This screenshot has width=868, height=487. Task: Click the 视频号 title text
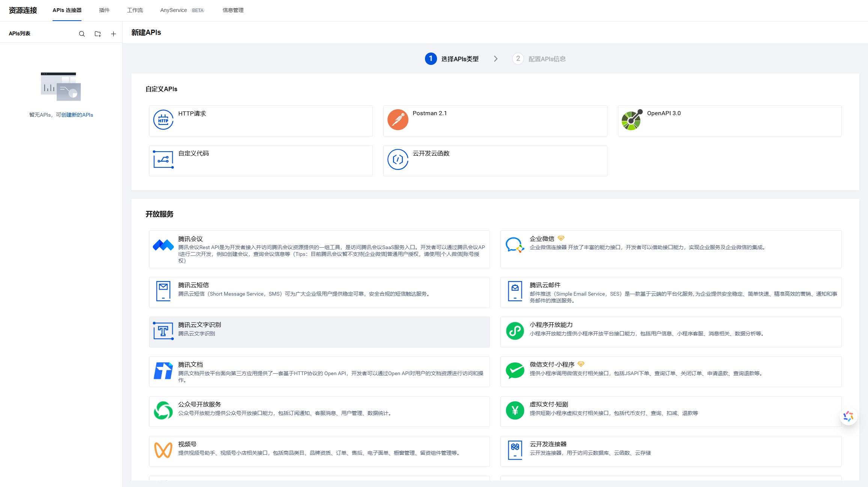click(187, 444)
